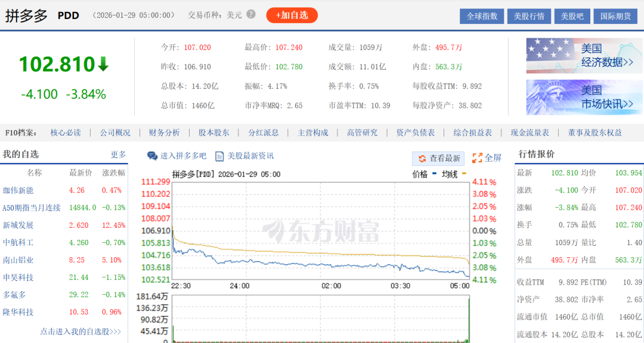Image resolution: width=644 pixels, height=343 pixels.
Task: Click the refresh icon in 查看最新
Action: click(x=422, y=158)
